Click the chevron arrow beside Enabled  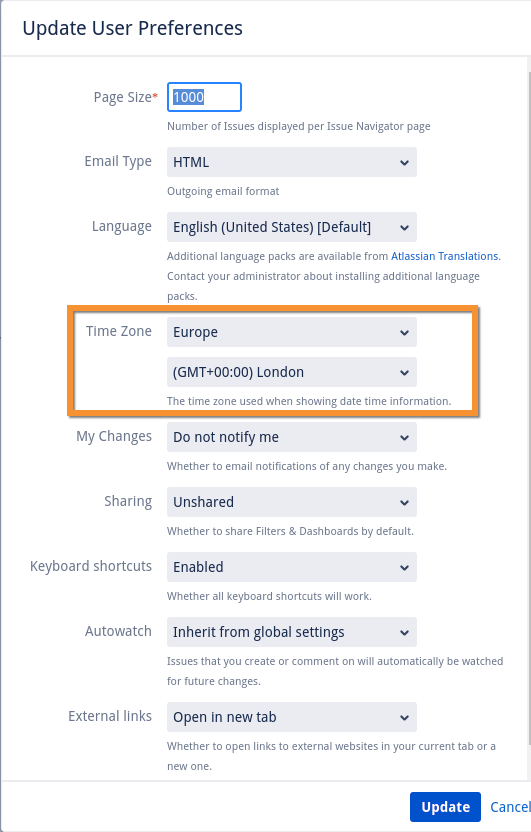click(404, 568)
